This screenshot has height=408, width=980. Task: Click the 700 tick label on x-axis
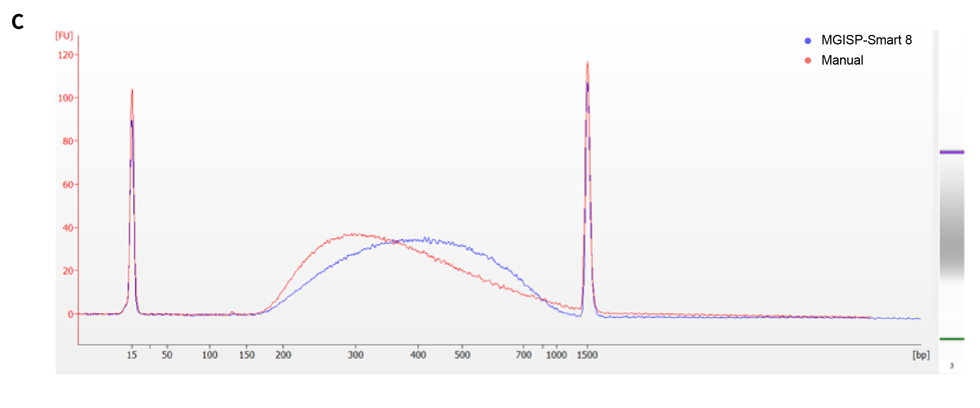tap(523, 355)
